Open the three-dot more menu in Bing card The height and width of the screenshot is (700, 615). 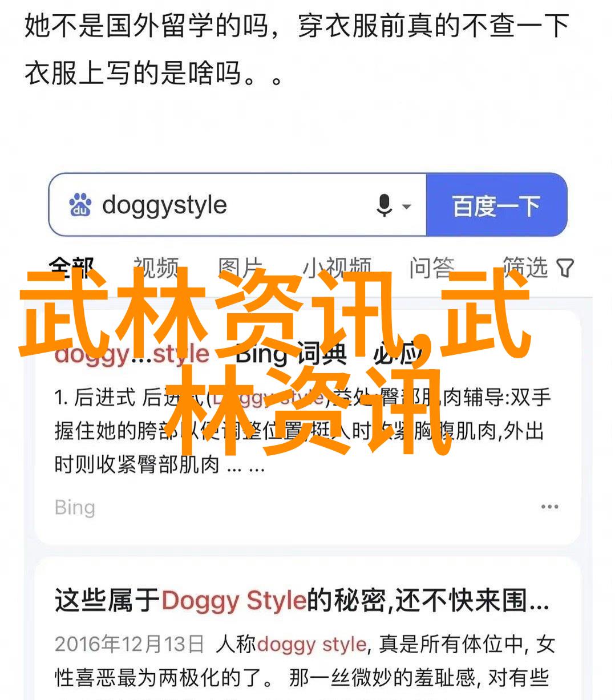point(549,507)
